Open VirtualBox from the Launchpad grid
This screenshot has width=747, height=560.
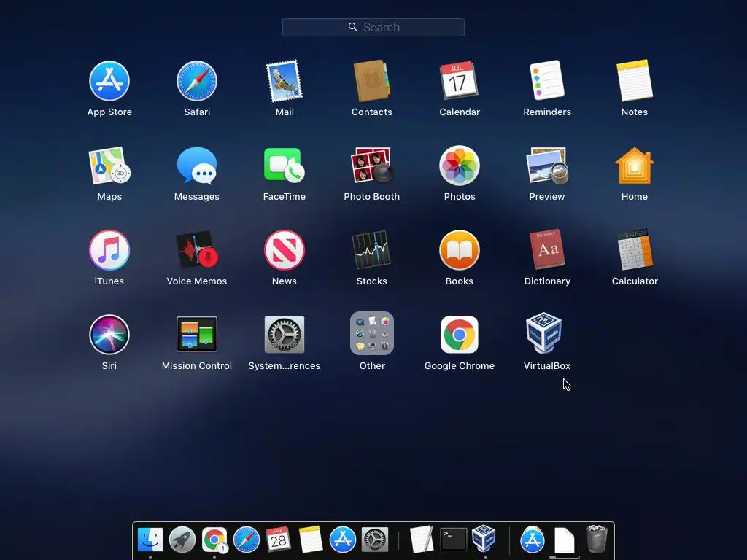[544, 333]
